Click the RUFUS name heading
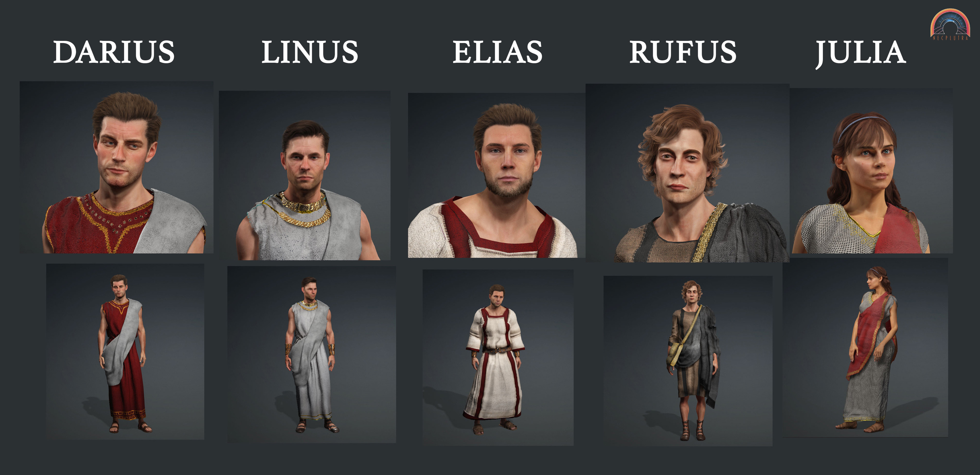 pyautogui.click(x=683, y=52)
